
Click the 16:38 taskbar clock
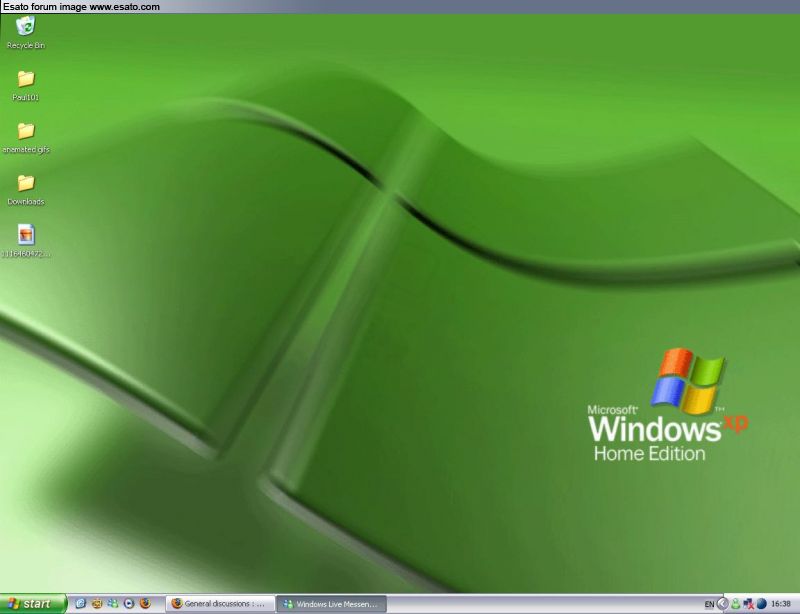tap(781, 604)
